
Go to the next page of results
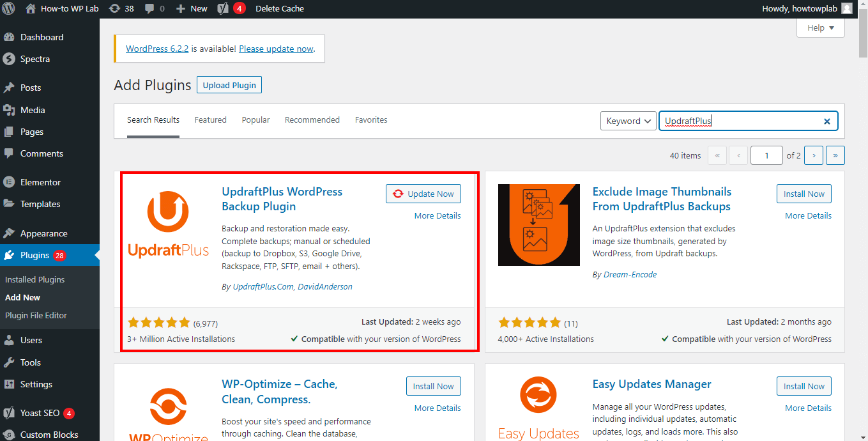click(813, 155)
